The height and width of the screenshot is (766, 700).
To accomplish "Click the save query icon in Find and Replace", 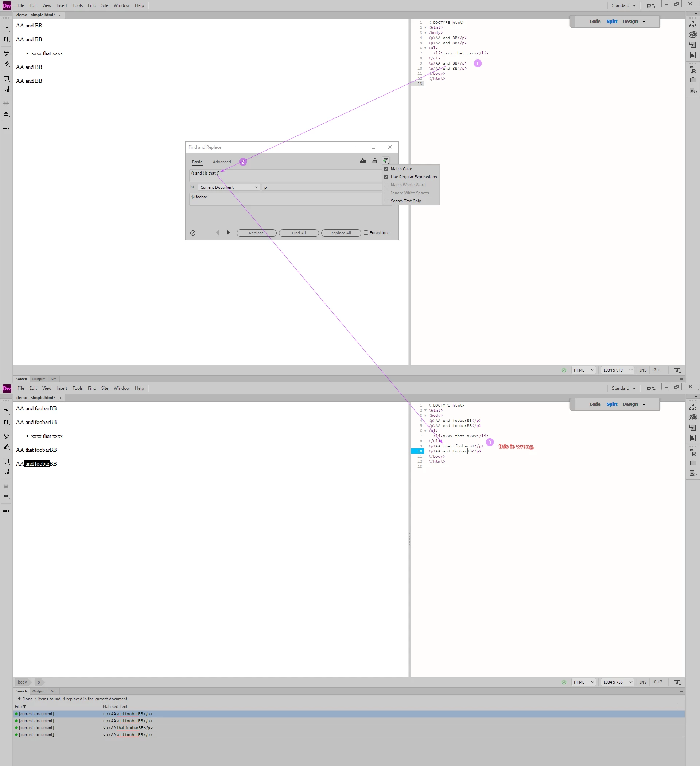I will coord(362,160).
